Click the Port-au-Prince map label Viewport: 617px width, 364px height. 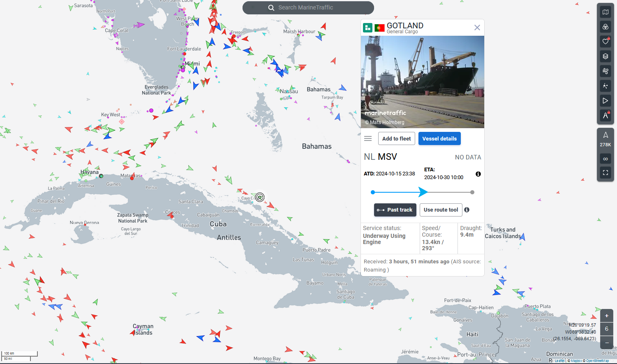pos(476,355)
